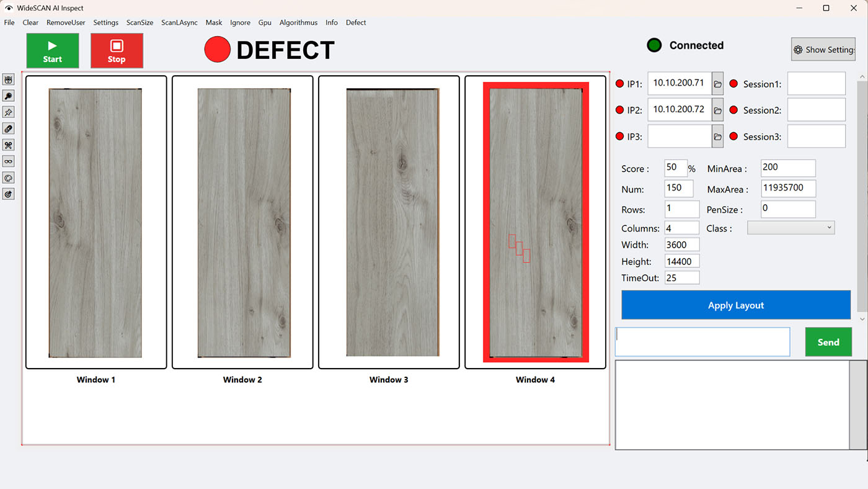Screen dimensions: 868x489
Task: Open the Algorithmus menu
Action: [x=298, y=22]
